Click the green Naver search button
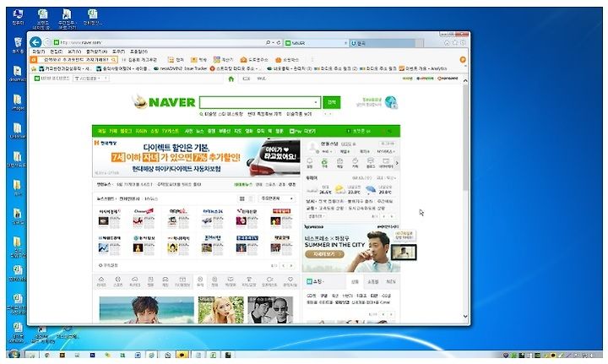608x364 pixels. (x=332, y=102)
